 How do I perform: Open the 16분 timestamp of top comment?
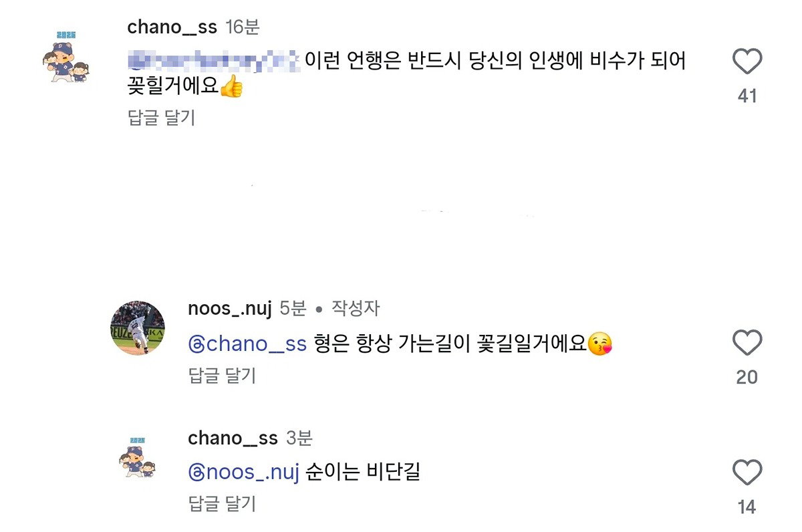(x=243, y=27)
